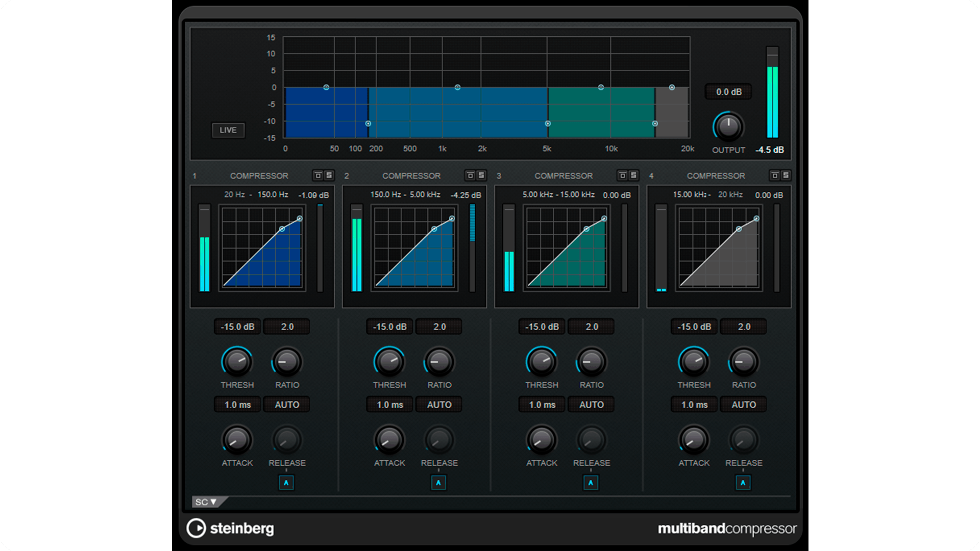Click the OUTPUT knob
980x551 pixels.
coord(728,127)
